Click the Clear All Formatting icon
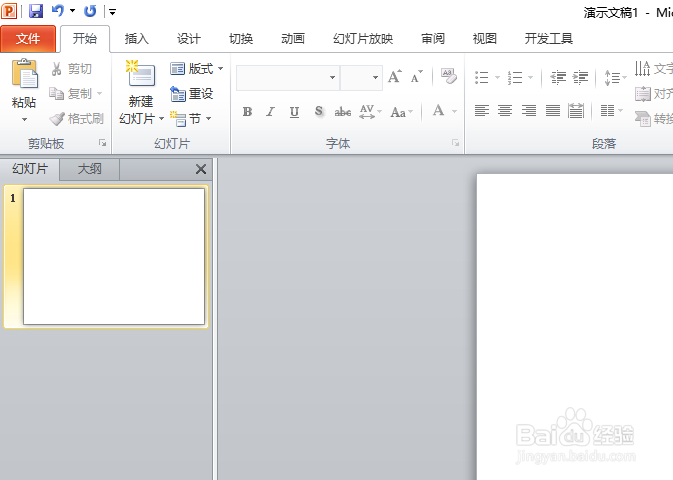 pyautogui.click(x=449, y=76)
